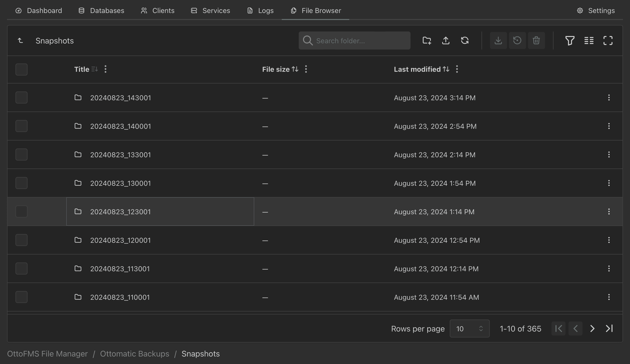630x364 pixels.
Task: Toggle the row density list icon
Action: (x=589, y=40)
